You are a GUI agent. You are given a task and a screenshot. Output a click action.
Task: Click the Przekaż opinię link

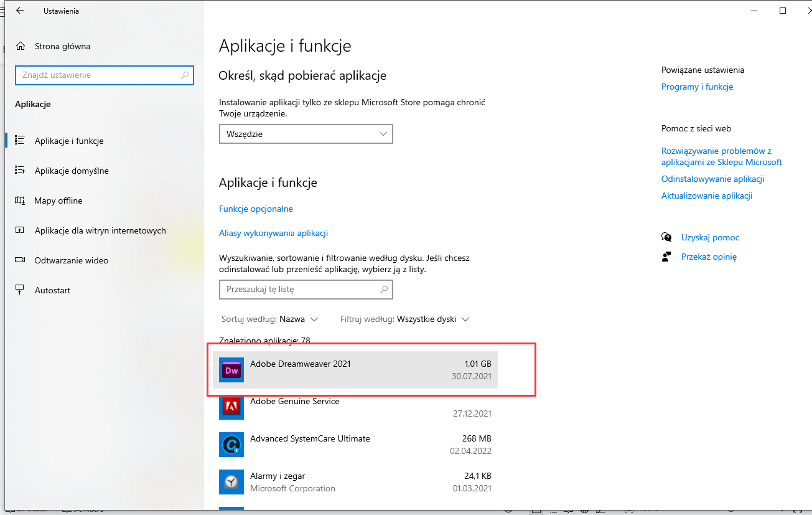point(709,257)
